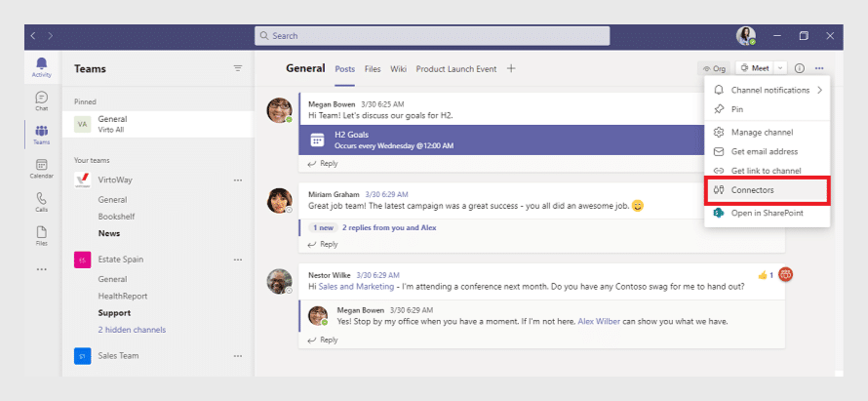Open channel info icon

point(800,68)
